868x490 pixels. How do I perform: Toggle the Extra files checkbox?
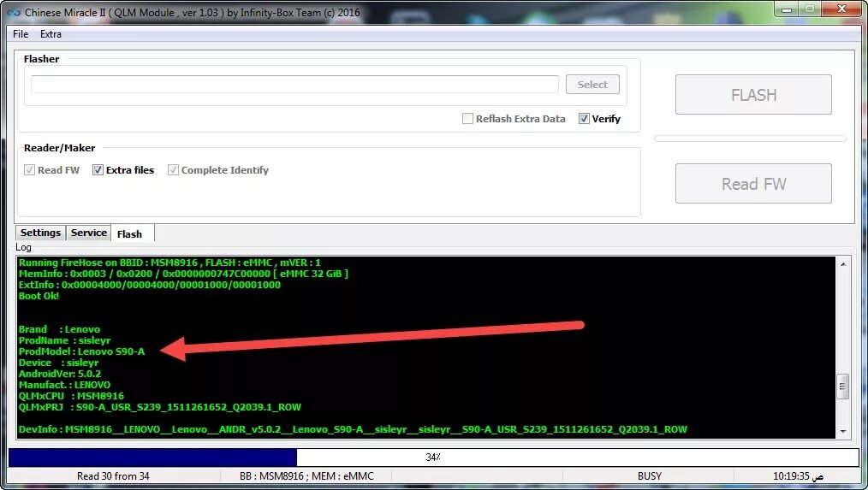[98, 170]
